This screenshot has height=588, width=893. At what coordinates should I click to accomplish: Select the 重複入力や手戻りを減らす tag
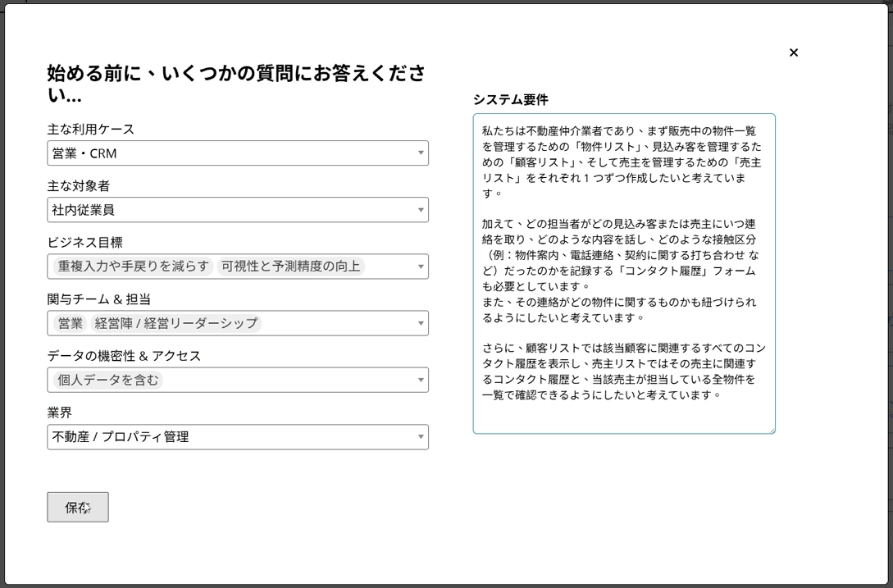click(133, 267)
